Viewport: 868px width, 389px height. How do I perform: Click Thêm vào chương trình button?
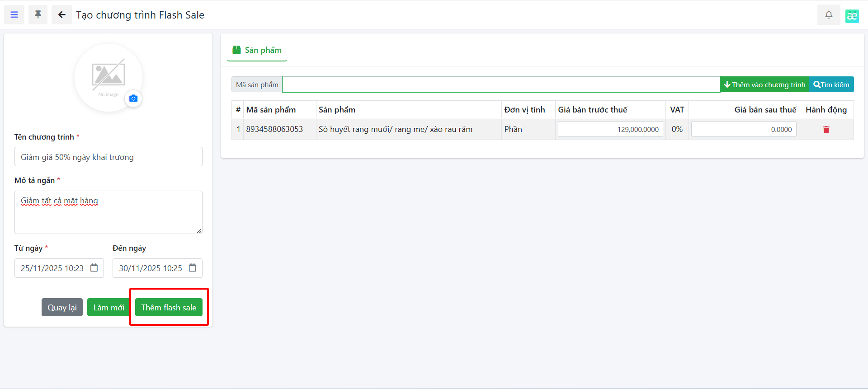coord(764,84)
